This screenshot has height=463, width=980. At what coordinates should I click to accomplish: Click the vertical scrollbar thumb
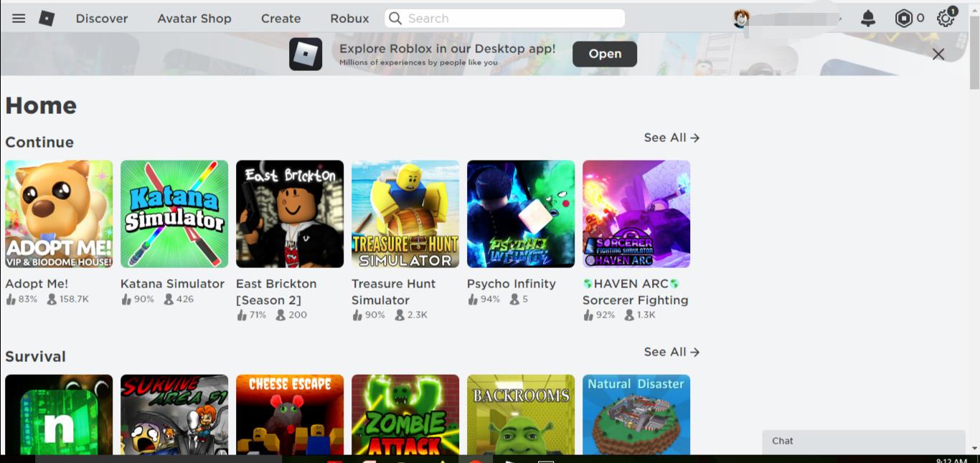tap(974, 52)
